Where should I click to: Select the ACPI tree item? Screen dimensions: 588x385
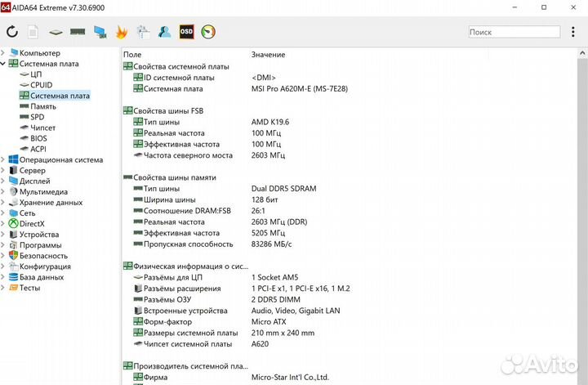click(38, 149)
